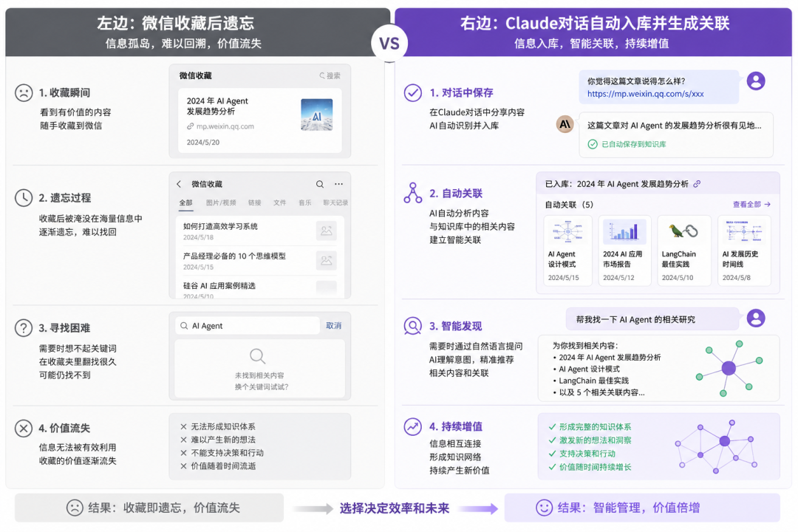
Task: Click the 以及 5 个相关关联内容 line
Action: click(x=599, y=392)
